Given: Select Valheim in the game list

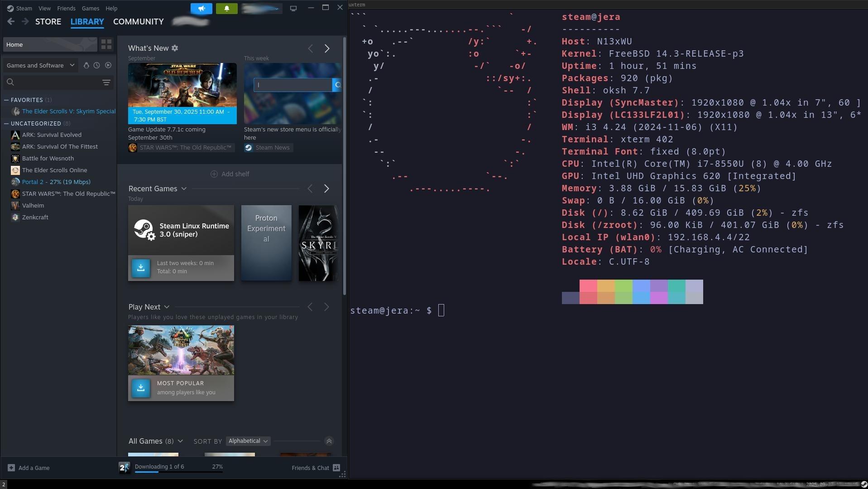Looking at the screenshot, I should click(33, 205).
